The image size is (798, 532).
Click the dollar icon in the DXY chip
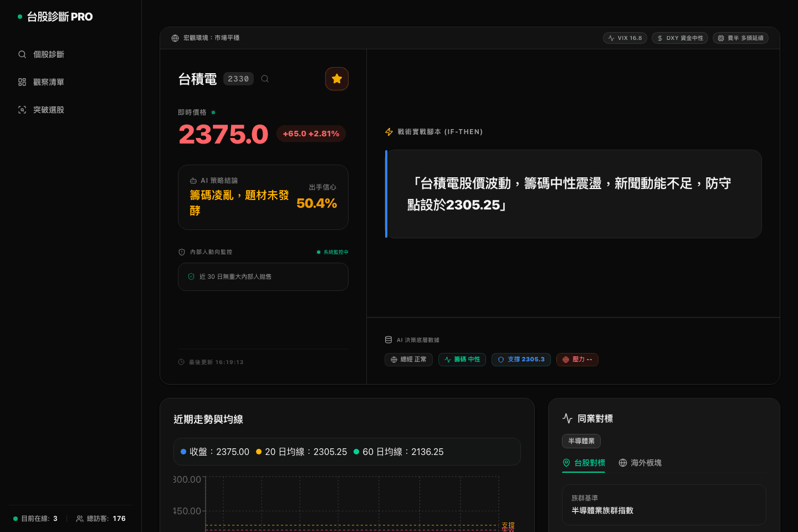click(660, 38)
